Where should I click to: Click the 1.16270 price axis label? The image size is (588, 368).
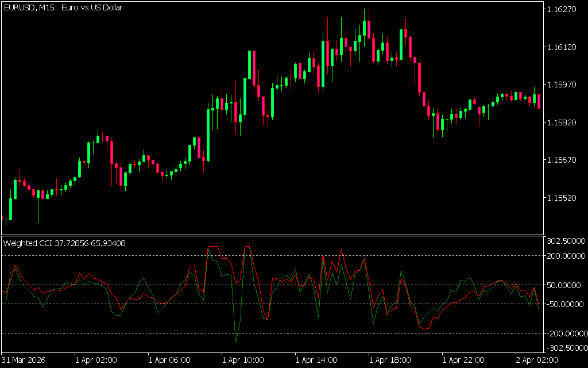pos(564,10)
